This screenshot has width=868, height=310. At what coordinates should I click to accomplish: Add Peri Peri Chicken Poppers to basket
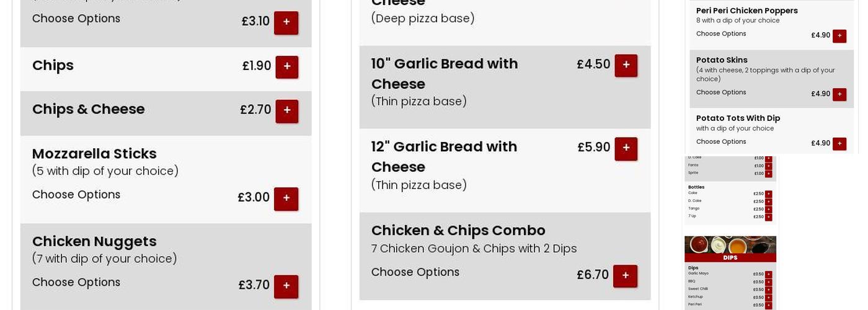click(x=839, y=36)
